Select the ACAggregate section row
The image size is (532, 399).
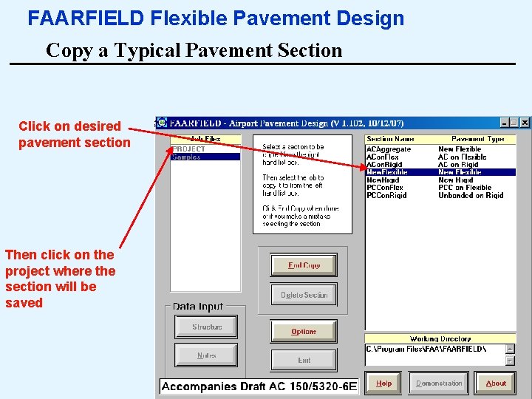tap(440, 149)
